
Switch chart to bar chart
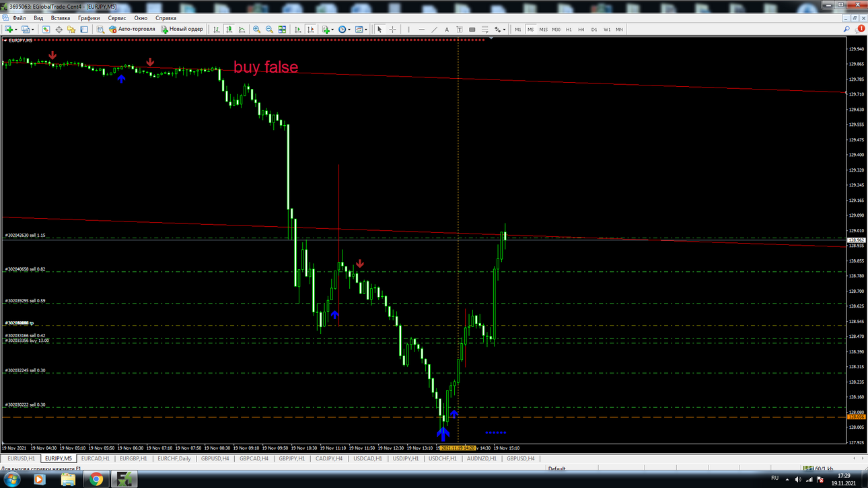click(x=216, y=30)
